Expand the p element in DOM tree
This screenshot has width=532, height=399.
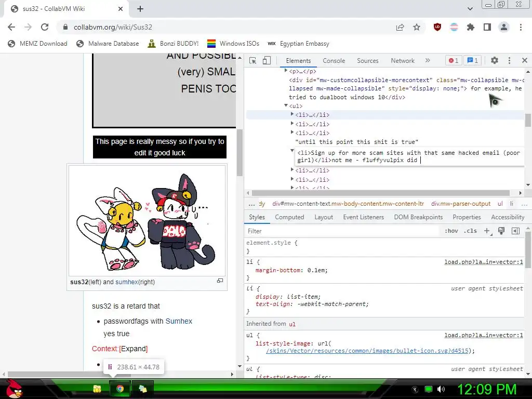click(286, 71)
